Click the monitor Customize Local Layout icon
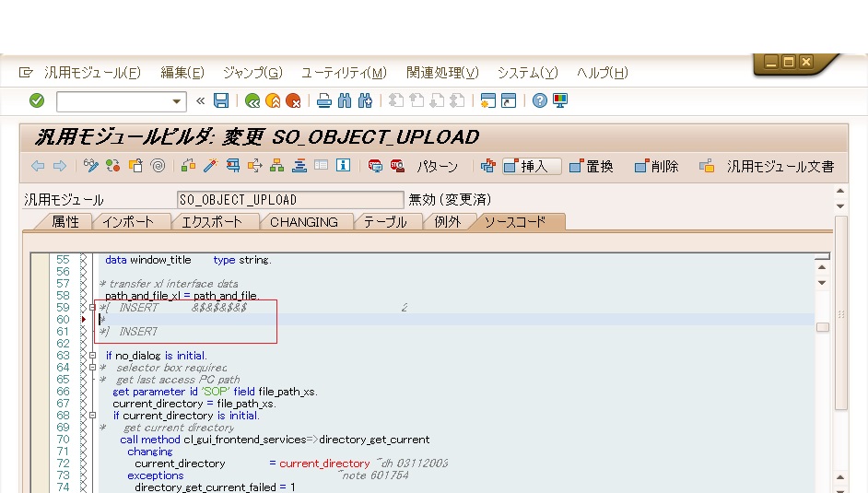 [x=559, y=100]
